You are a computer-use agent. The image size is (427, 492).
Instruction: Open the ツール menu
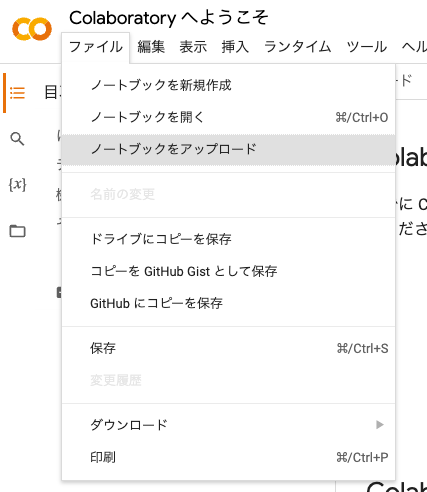tap(367, 47)
